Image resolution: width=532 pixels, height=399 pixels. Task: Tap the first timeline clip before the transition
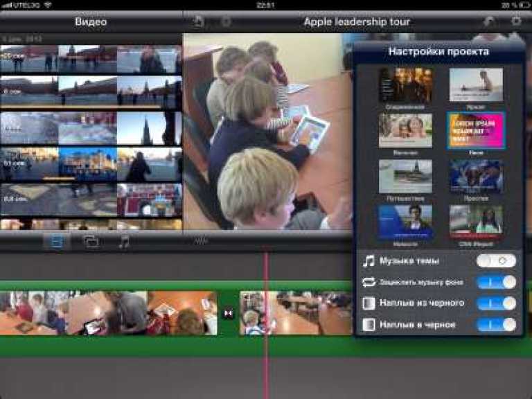(108, 313)
